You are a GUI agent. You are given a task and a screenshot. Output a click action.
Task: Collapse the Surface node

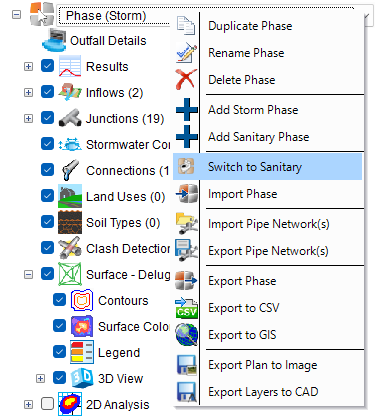[28, 274]
